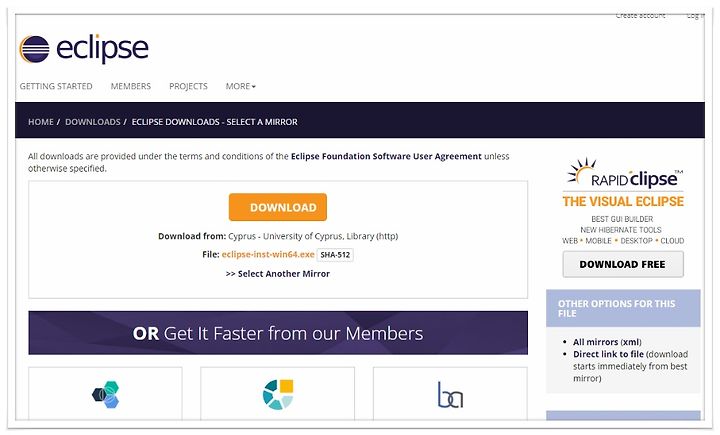Open the GETTING STARTED menu
Viewport: 720px width, 435px height.
pyautogui.click(x=56, y=86)
